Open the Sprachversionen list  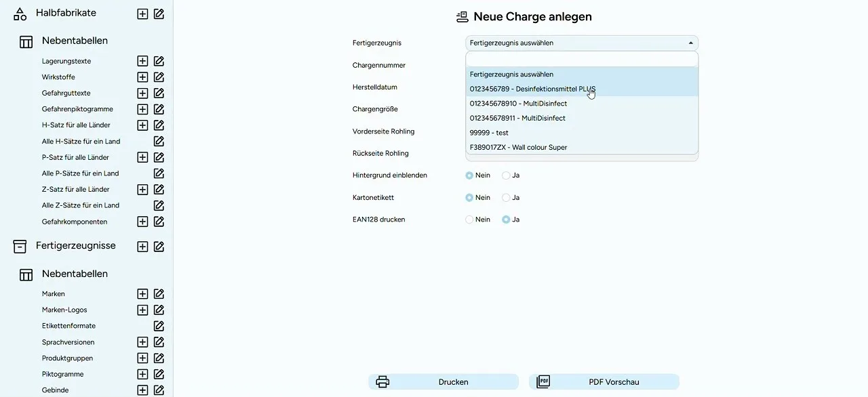tap(68, 342)
